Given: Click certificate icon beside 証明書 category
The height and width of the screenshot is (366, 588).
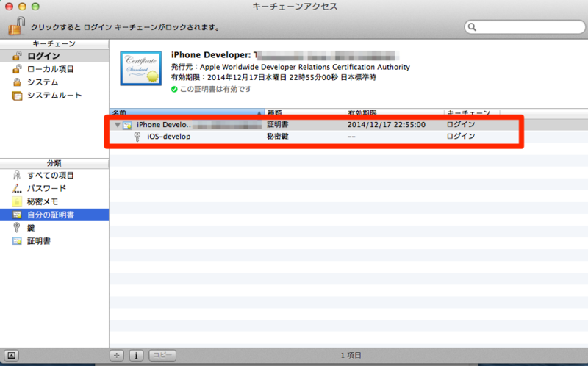Looking at the screenshot, I should tap(17, 241).
